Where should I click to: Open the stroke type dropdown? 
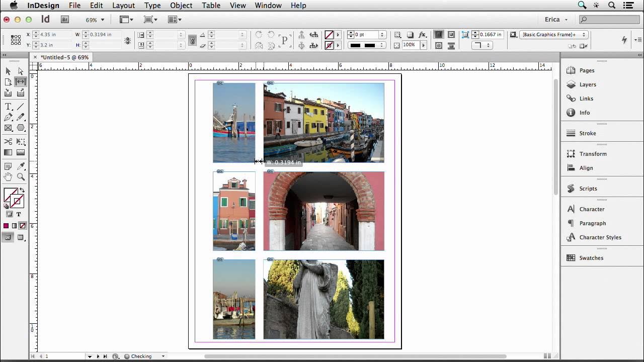pos(368,45)
